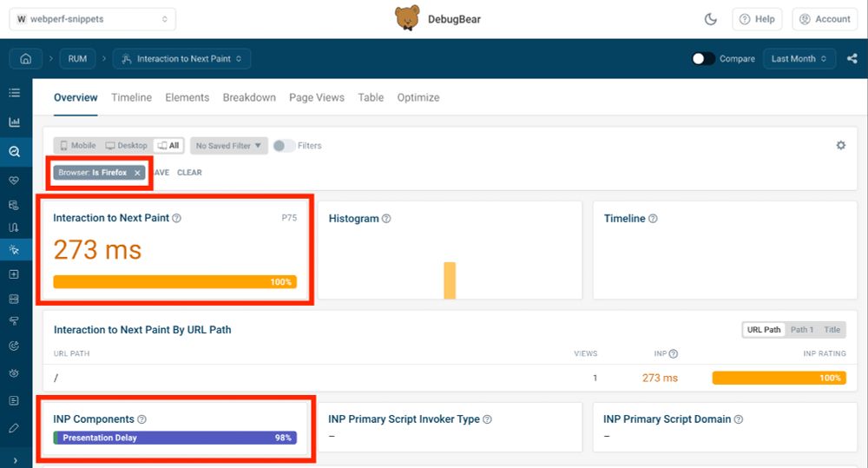Open the Interaction to Next Paint metric dropdown

pos(181,59)
